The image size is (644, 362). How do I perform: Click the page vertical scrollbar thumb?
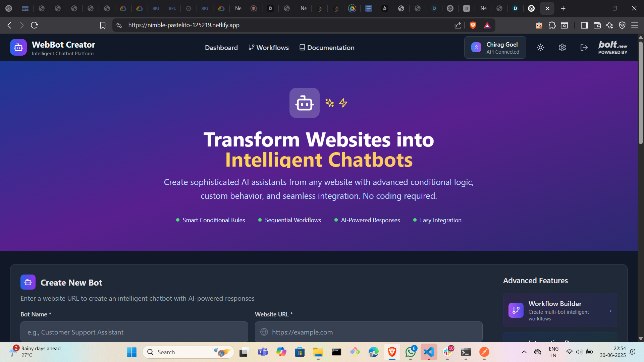pos(641,92)
